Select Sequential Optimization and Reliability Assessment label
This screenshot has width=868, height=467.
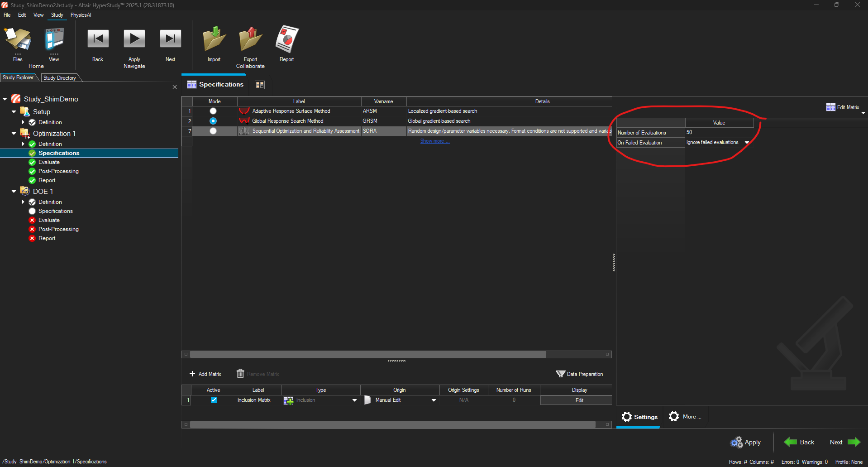point(306,131)
